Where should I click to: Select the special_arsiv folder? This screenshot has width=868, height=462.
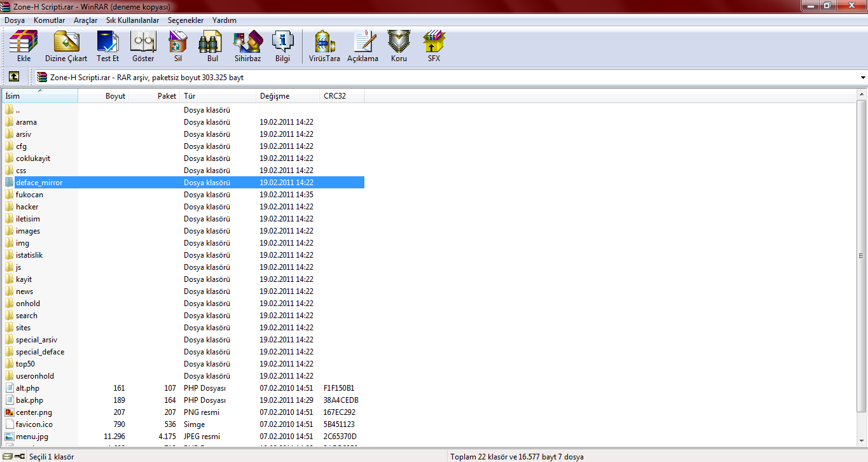(x=37, y=340)
